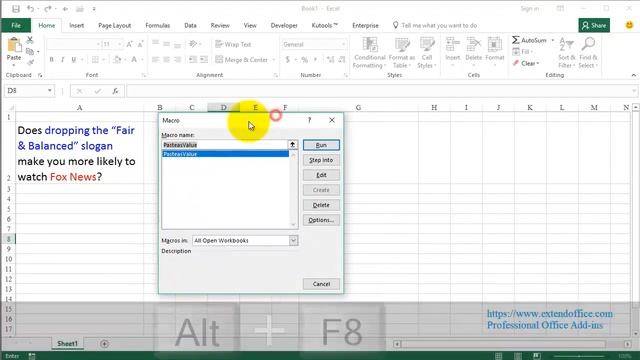Click the Undo icon

[x=30, y=9]
